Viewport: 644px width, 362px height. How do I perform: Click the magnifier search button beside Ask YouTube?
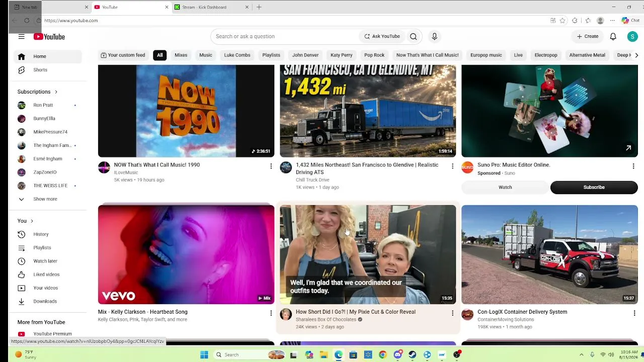413,36
